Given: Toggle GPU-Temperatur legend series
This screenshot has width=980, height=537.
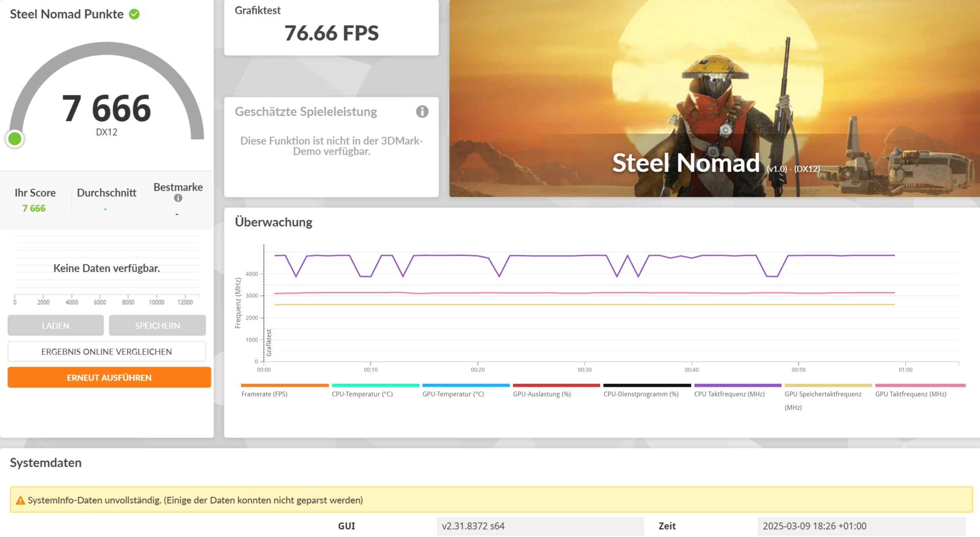Looking at the screenshot, I should click(453, 394).
